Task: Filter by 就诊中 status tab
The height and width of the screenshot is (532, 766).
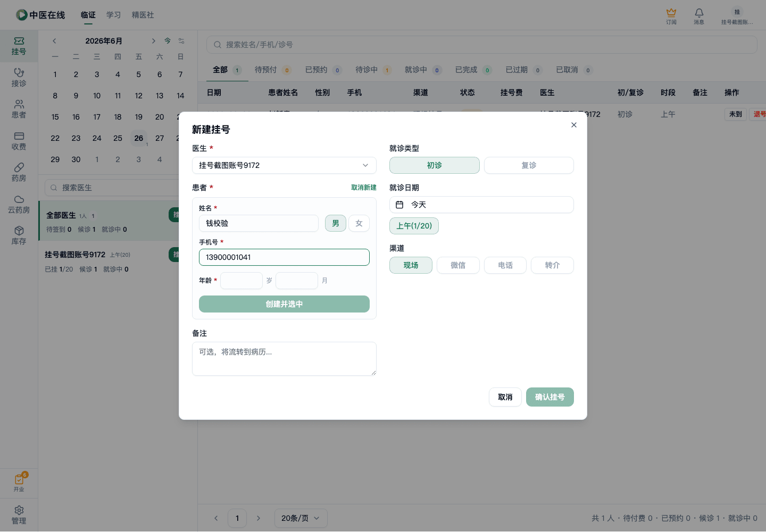Action: tap(423, 70)
